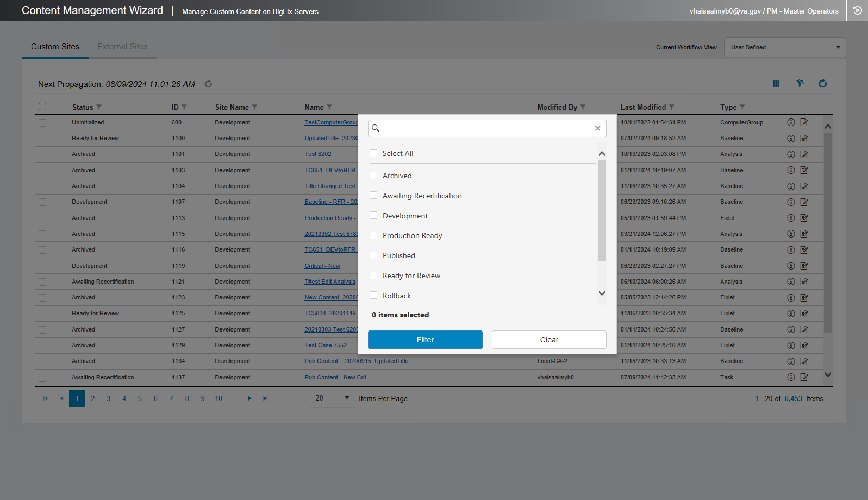Go to page 5
Viewport: 868px width, 500px height.
pyautogui.click(x=140, y=398)
